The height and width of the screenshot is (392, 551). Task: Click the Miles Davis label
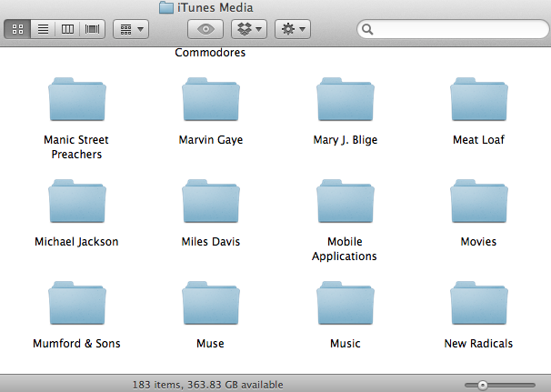[211, 242]
